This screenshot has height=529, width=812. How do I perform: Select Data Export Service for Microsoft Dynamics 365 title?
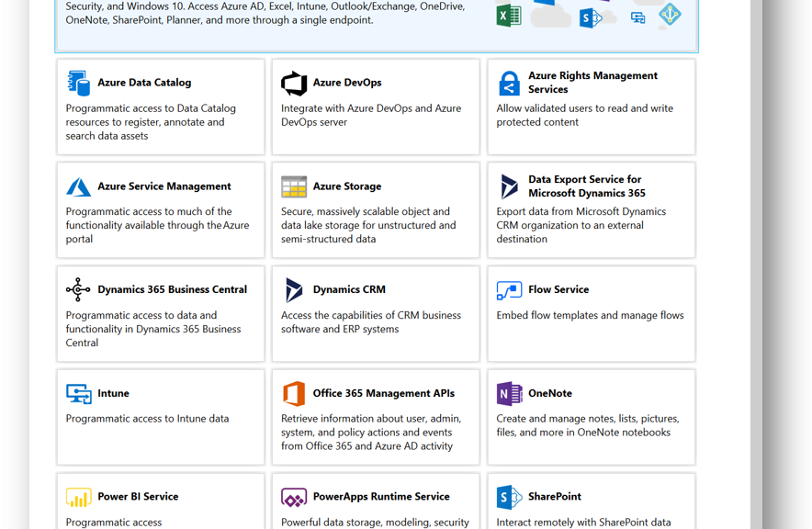click(587, 186)
